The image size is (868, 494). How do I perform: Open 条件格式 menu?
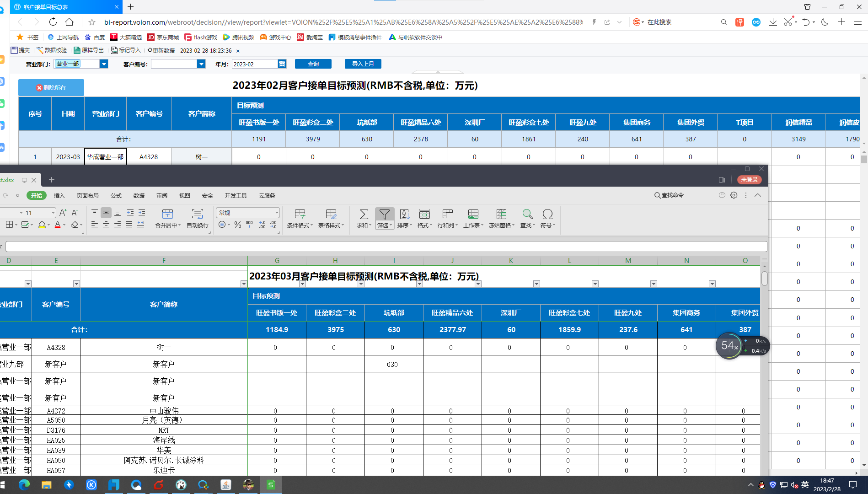[300, 219]
